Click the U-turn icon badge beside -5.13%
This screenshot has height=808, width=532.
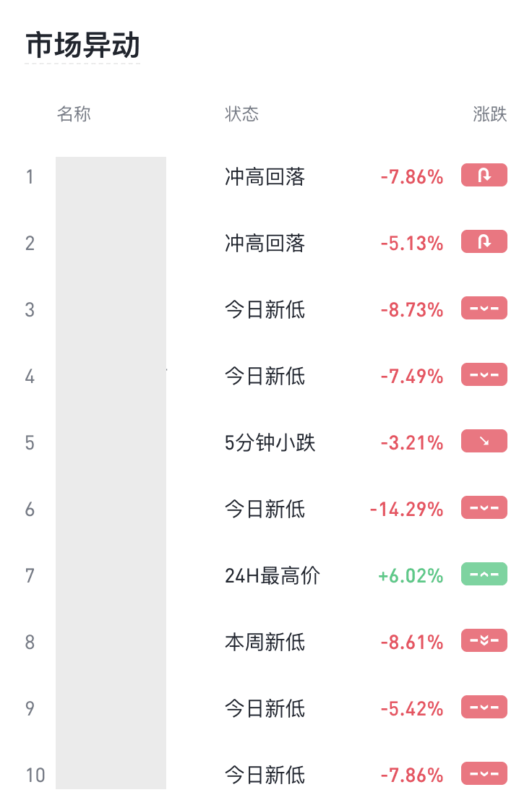(x=484, y=242)
